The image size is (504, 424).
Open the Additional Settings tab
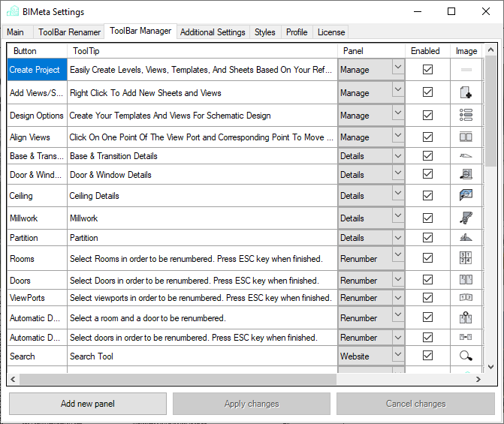pyautogui.click(x=213, y=32)
